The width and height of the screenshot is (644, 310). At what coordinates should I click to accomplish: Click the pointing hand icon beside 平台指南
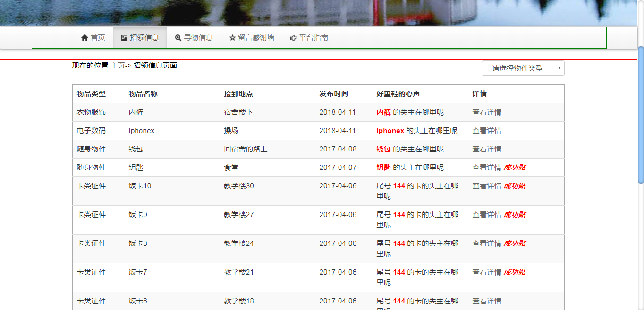point(294,38)
